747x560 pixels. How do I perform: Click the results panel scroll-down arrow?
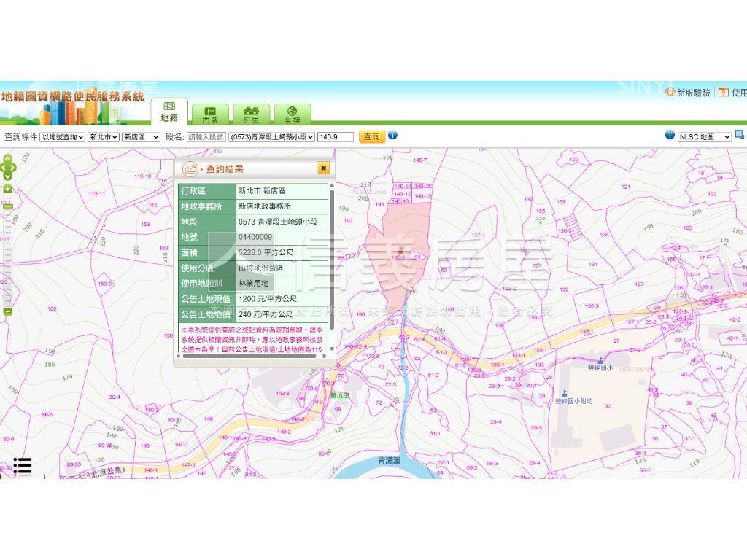(x=332, y=349)
